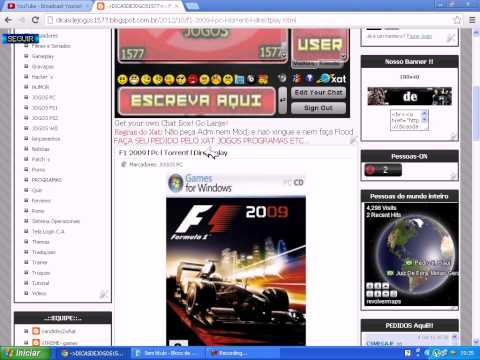
Task: Click the wrench edit icon beside the chat rules
Action: click(354, 140)
